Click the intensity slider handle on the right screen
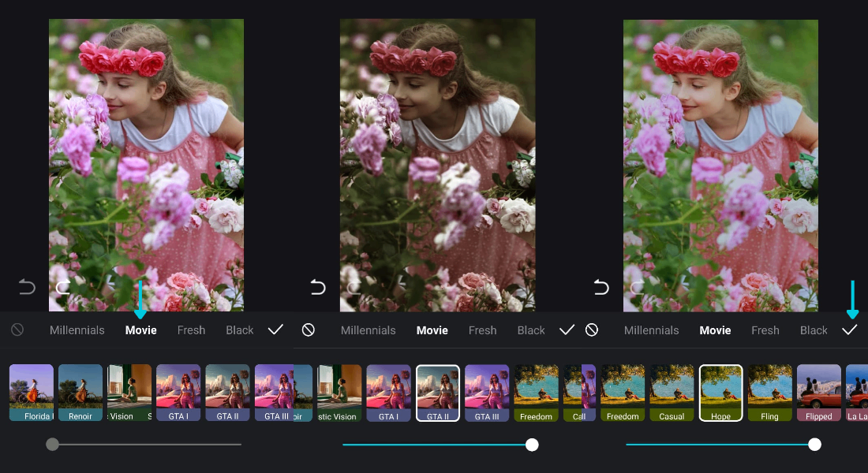 coord(815,445)
